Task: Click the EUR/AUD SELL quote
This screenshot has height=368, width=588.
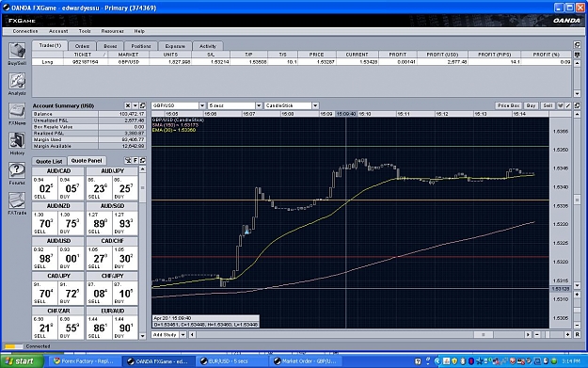Action: pyautogui.click(x=99, y=328)
